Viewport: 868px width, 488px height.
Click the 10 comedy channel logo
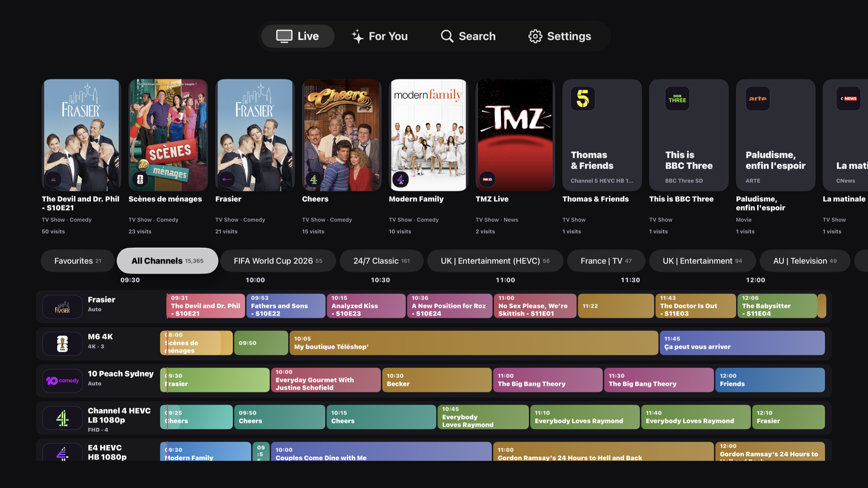click(62, 381)
